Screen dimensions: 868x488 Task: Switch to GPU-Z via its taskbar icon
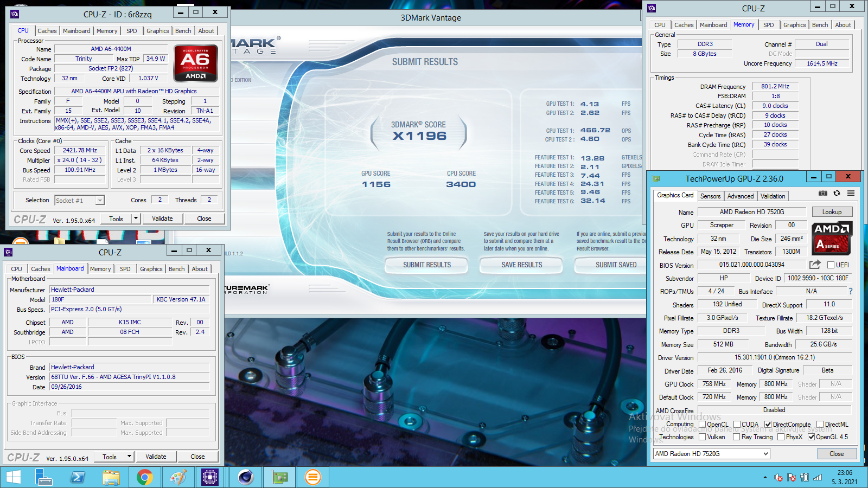coord(280,477)
